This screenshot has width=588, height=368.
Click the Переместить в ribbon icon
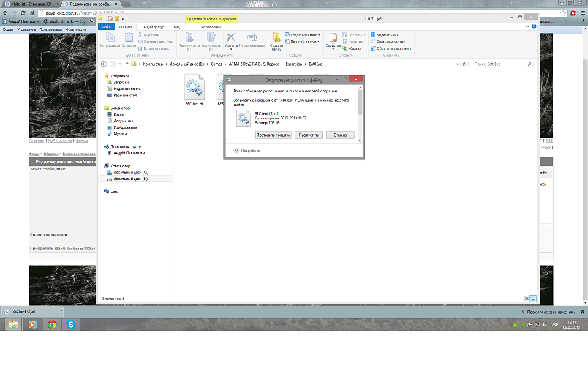point(189,41)
